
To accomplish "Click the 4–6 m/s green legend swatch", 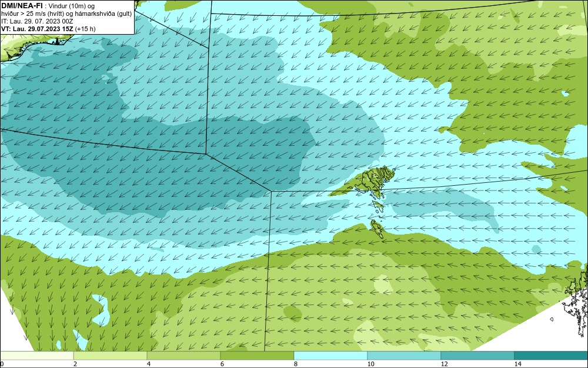I will (183, 356).
